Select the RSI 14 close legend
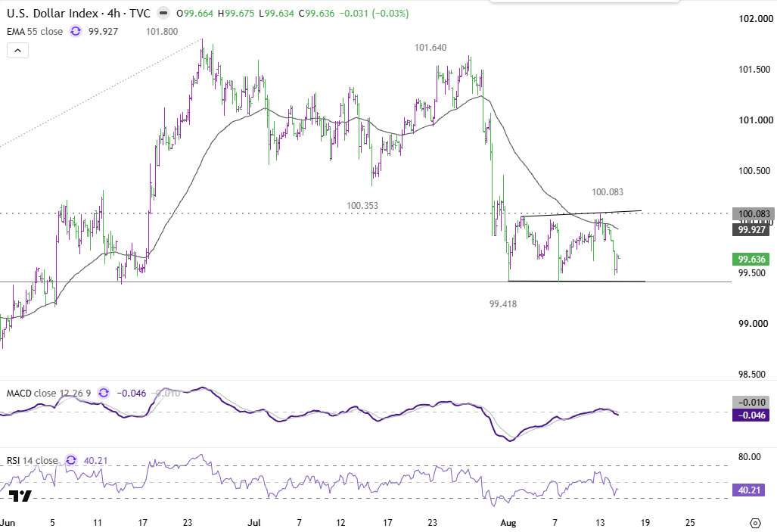Screen dimensions: 777x532 [x=33, y=461]
